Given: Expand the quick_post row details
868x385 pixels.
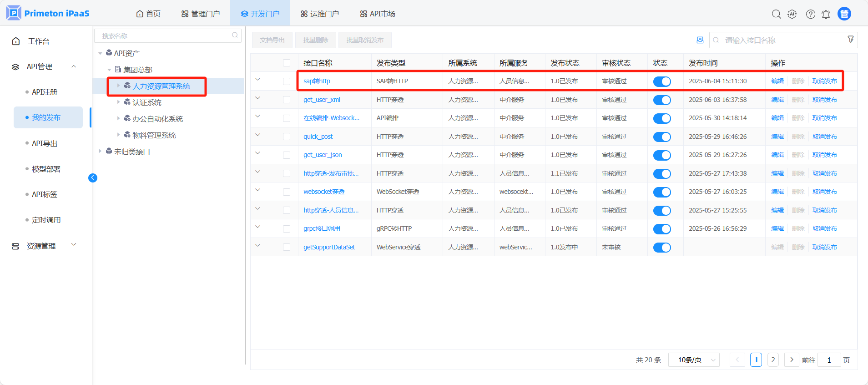Looking at the screenshot, I should (257, 135).
